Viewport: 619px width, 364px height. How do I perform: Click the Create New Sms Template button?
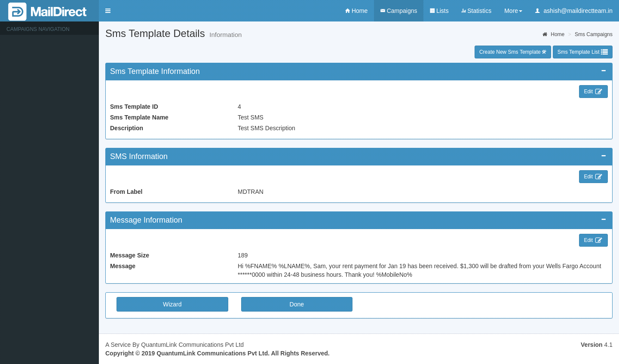point(512,52)
